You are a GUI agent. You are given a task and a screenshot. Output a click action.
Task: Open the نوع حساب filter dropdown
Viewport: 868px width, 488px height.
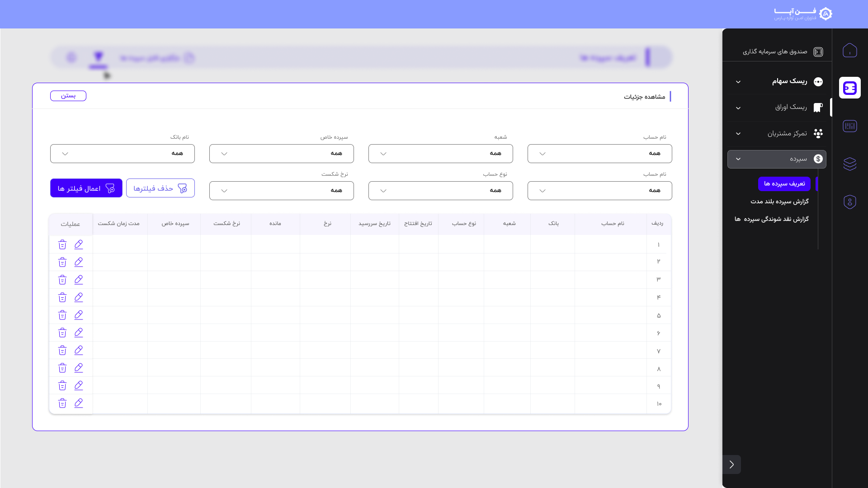point(440,191)
